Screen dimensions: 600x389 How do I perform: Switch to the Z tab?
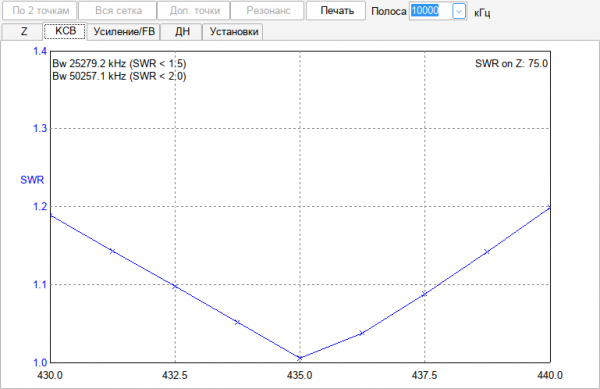click(x=23, y=31)
